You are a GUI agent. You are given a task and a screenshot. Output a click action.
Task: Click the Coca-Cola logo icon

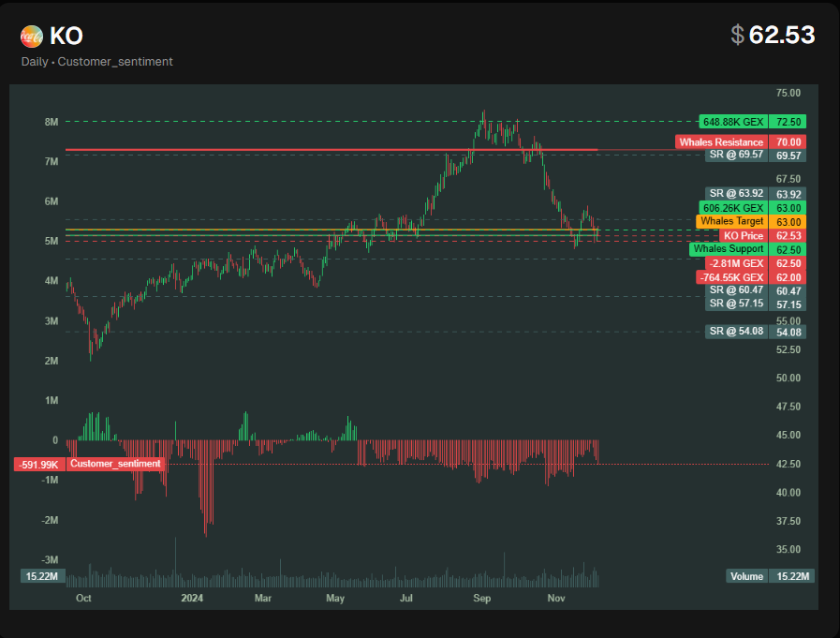(32, 37)
